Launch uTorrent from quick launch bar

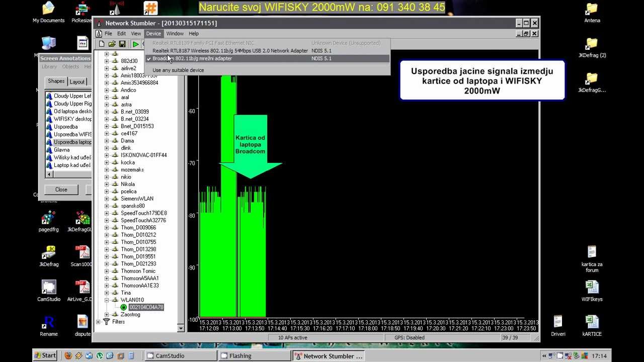tap(100, 355)
